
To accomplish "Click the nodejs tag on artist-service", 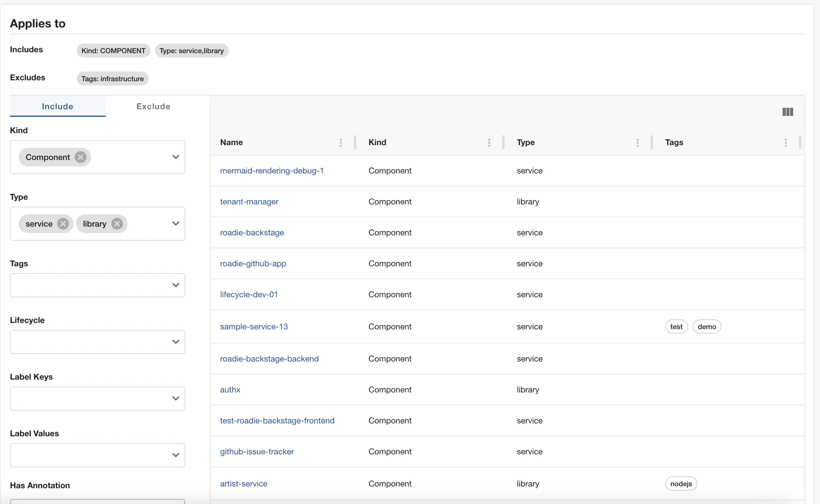I will coord(681,484).
